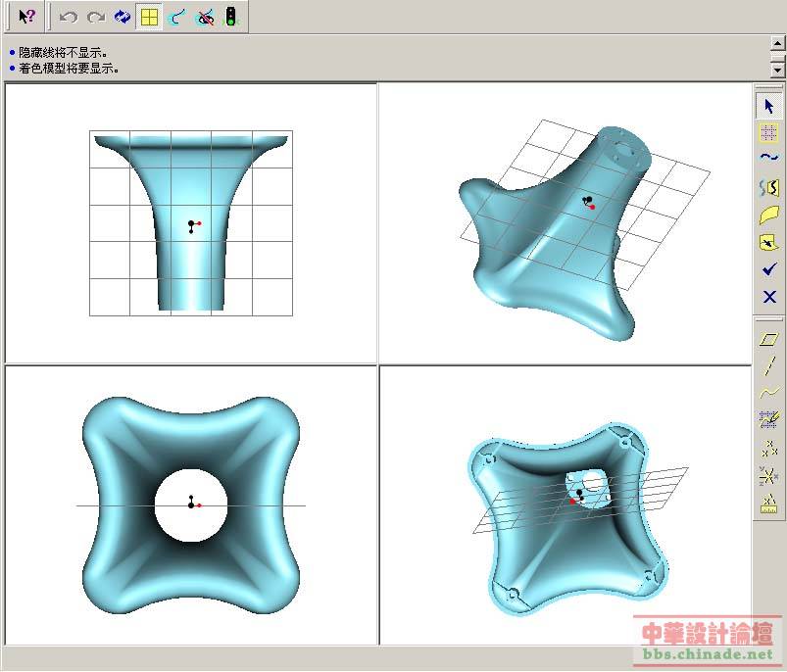Click the top view model in bottom-left viewport
This screenshot has width=787, height=672.
(191, 505)
